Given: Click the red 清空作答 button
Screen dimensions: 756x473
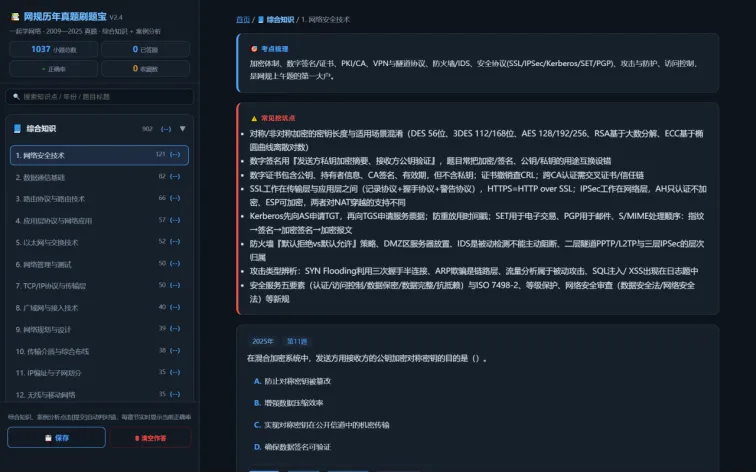Looking at the screenshot, I should tap(150, 438).
